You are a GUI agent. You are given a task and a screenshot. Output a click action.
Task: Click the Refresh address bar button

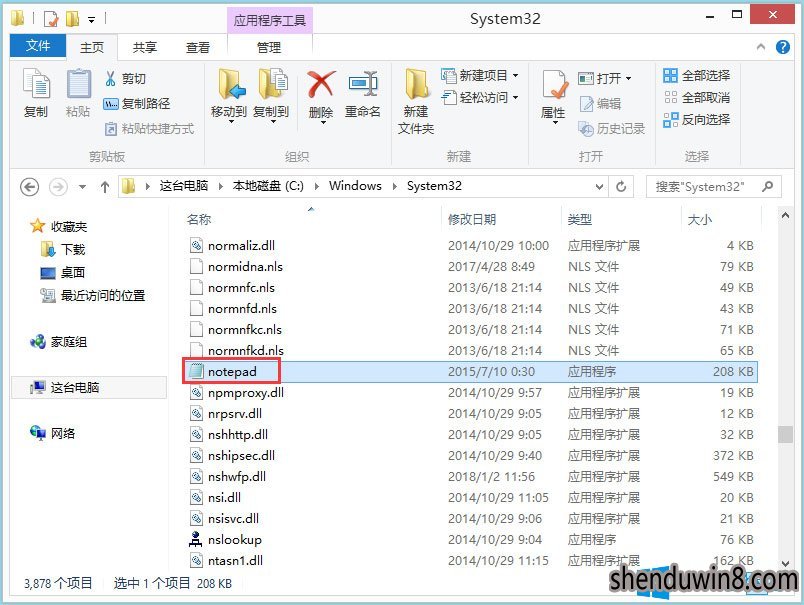(621, 187)
